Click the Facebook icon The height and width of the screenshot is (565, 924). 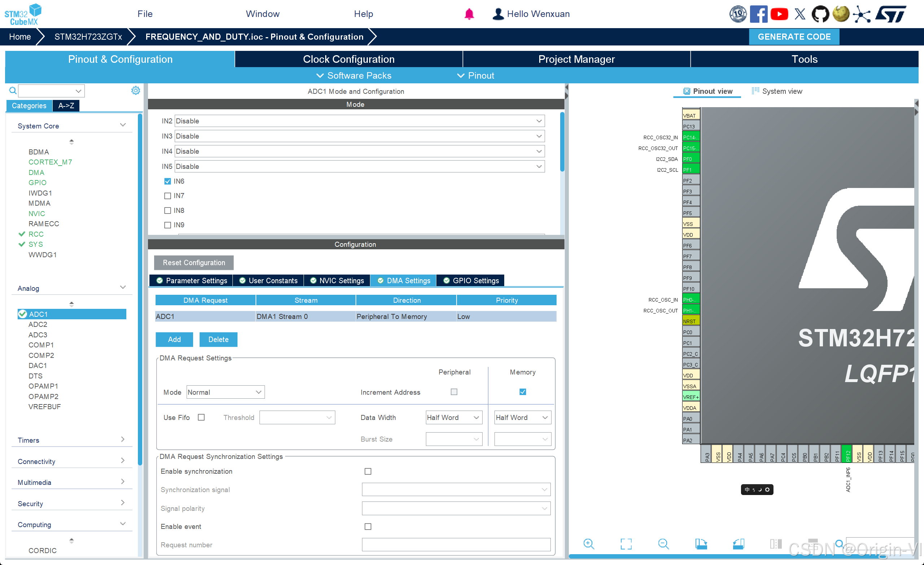[758, 14]
